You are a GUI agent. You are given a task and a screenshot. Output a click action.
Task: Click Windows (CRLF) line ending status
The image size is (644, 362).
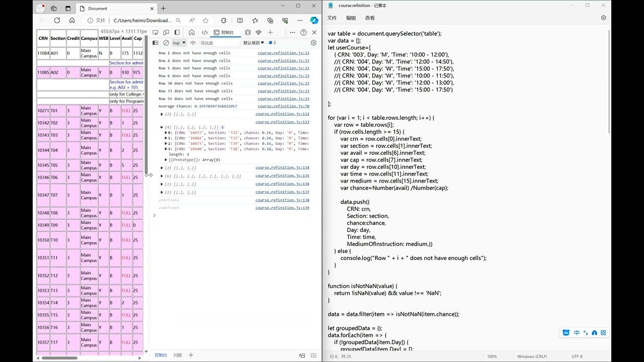point(532,356)
